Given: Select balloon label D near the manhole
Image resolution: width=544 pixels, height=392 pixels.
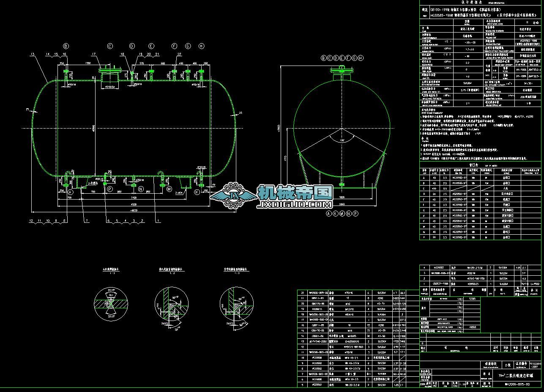Looking at the screenshot, I should point(131,46).
